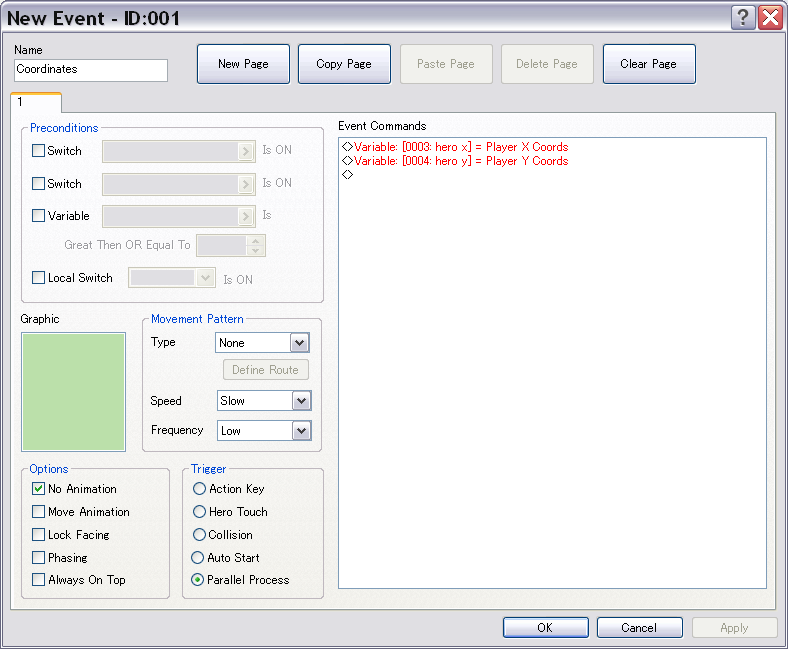Uncheck the No Animation option
The image size is (788, 649).
[x=39, y=489]
